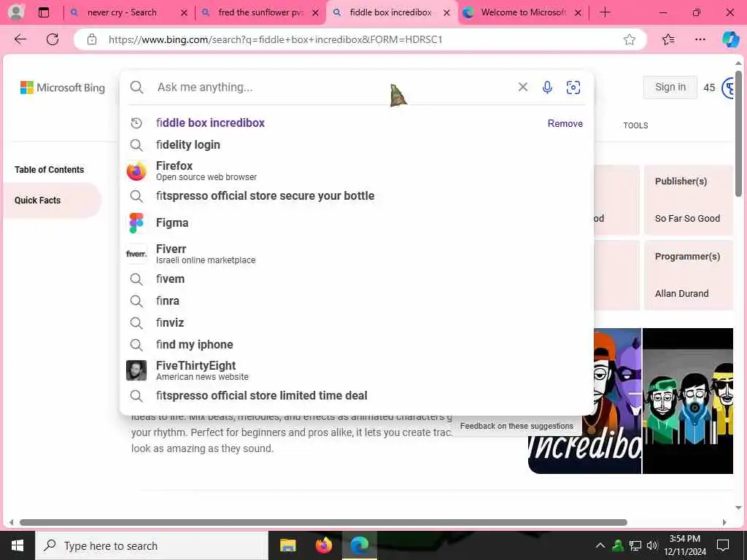Switch to the 'fred the sunflower' tab

click(x=260, y=13)
